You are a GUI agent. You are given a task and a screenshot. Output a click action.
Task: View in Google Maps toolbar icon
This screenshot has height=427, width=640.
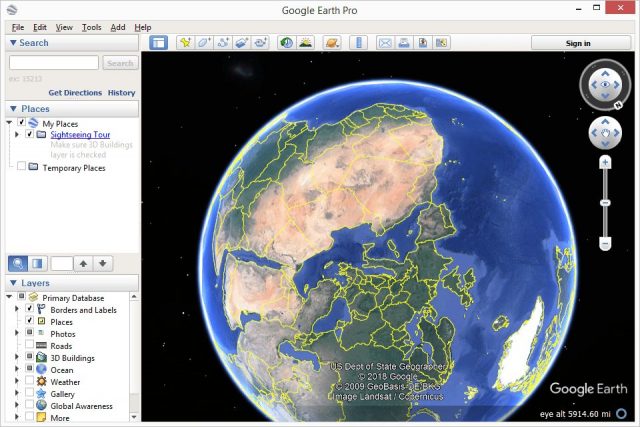click(x=441, y=43)
